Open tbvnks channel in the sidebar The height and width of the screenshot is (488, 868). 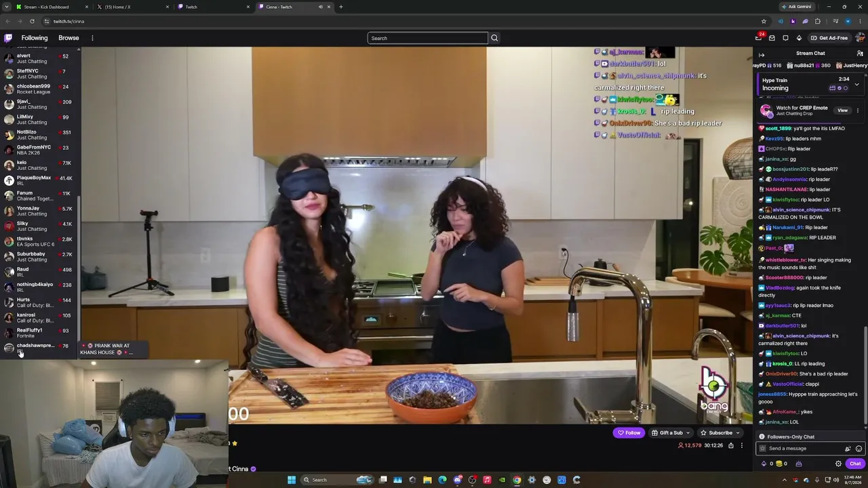(39, 241)
